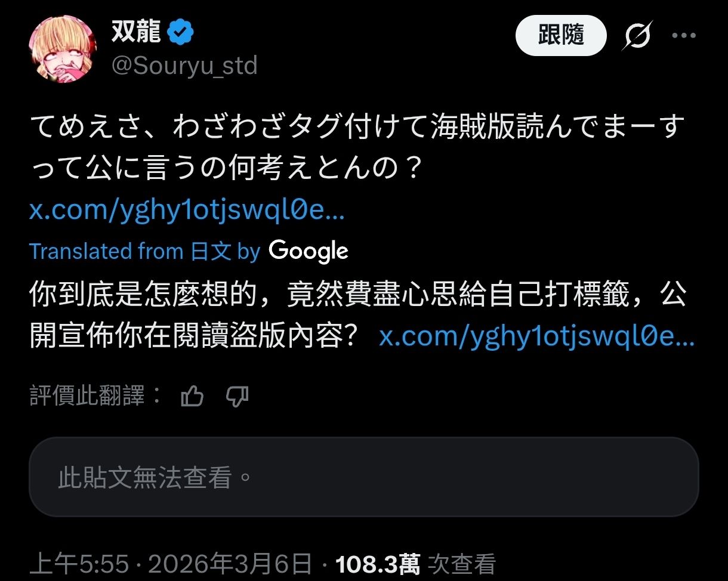This screenshot has height=581, width=728.
Task: Click the translated Chinese post text
Action: coord(357,316)
